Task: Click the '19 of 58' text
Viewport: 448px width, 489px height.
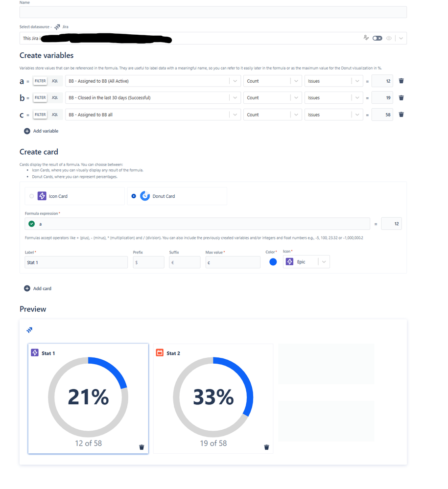Action: pos(213,443)
